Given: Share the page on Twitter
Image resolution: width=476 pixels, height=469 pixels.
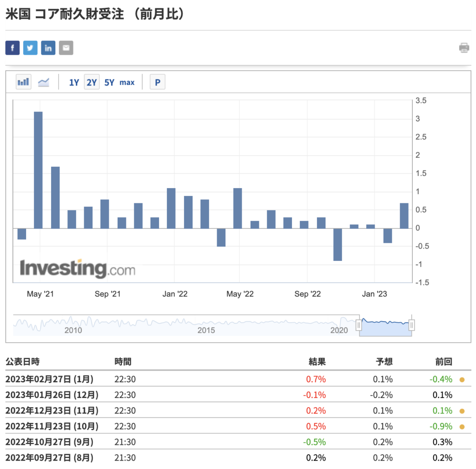Looking at the screenshot, I should coord(30,48).
